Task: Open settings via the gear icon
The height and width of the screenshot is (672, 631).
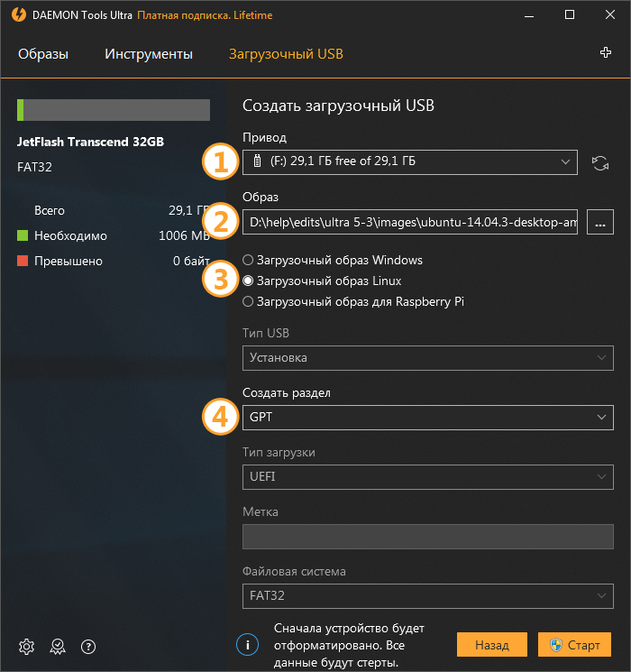Action: (x=26, y=646)
